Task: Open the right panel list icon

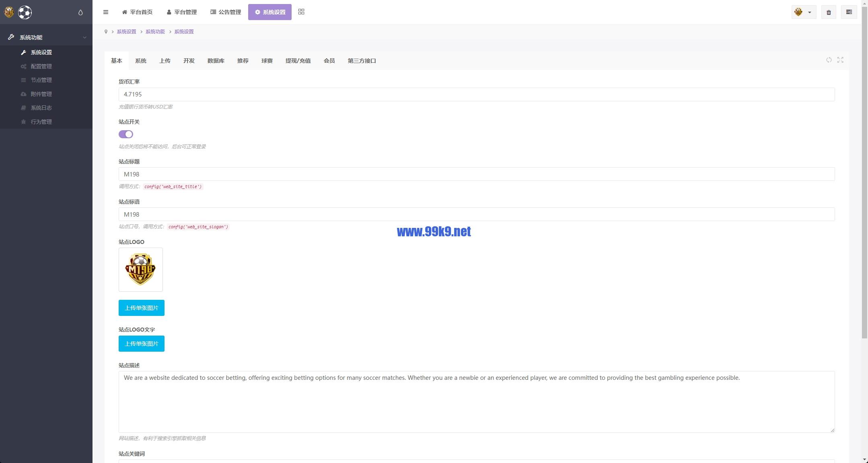Action: (849, 12)
